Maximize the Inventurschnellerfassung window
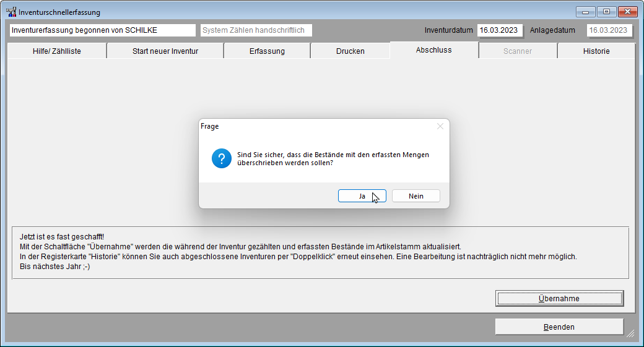644x347 pixels. (x=606, y=12)
